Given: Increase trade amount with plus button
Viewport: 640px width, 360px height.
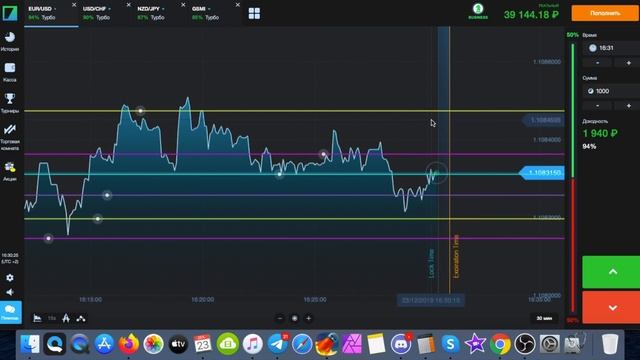Looking at the screenshot, I should pos(629,106).
